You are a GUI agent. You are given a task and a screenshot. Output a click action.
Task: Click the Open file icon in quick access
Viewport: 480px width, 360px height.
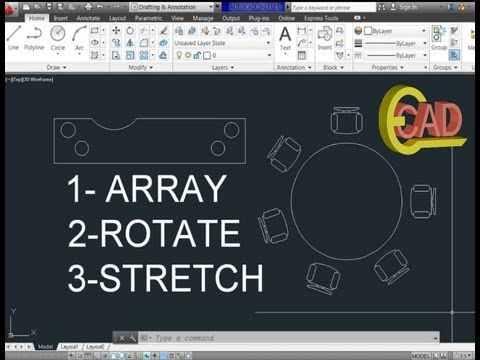pyautogui.click(x=37, y=7)
